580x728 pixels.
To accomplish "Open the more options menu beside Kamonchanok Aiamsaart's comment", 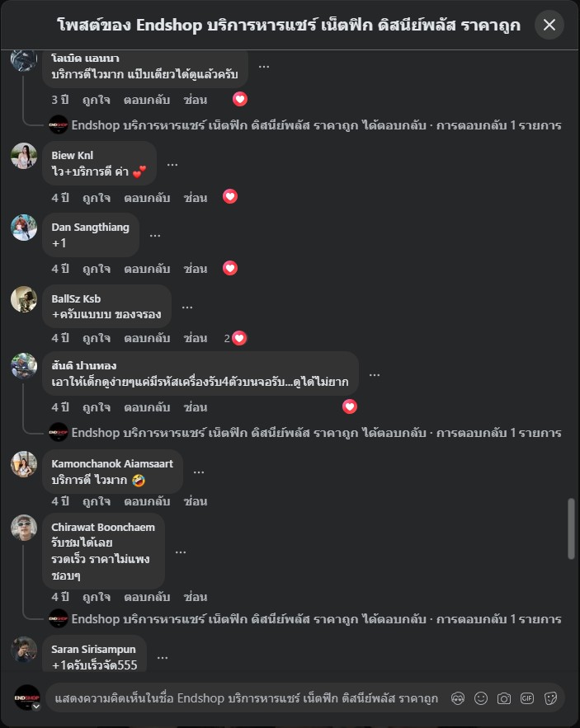I will tap(199, 472).
